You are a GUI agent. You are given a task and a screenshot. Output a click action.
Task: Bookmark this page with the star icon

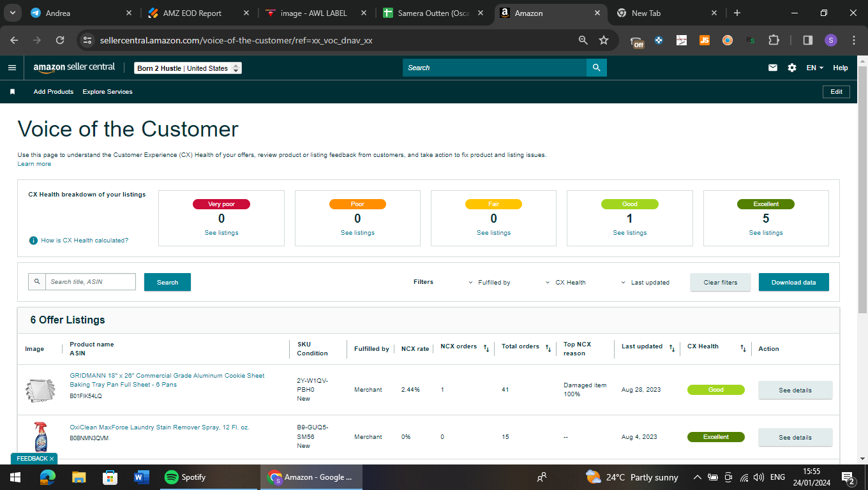pos(604,40)
